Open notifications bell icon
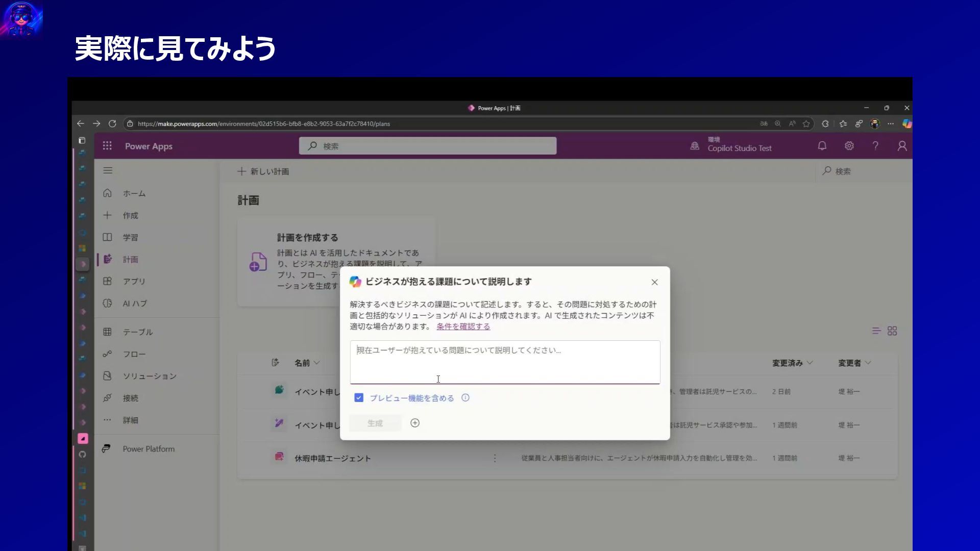 coord(822,146)
